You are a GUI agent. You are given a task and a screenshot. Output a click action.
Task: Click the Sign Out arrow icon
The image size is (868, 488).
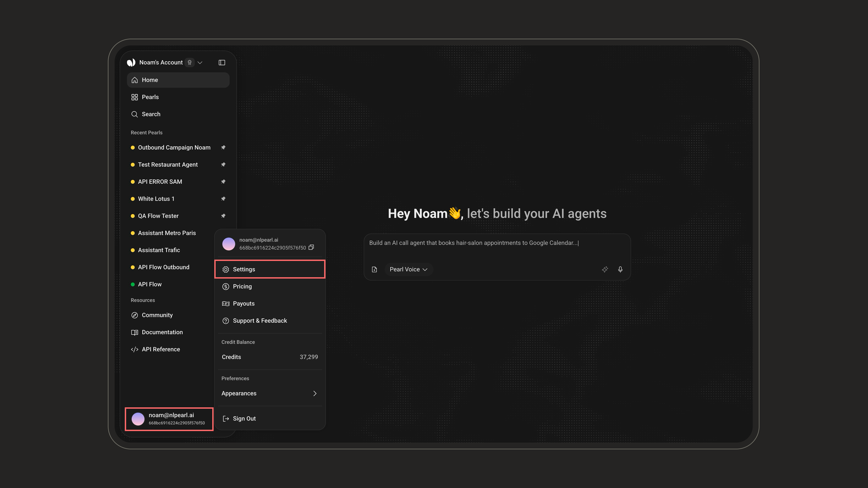pyautogui.click(x=225, y=419)
